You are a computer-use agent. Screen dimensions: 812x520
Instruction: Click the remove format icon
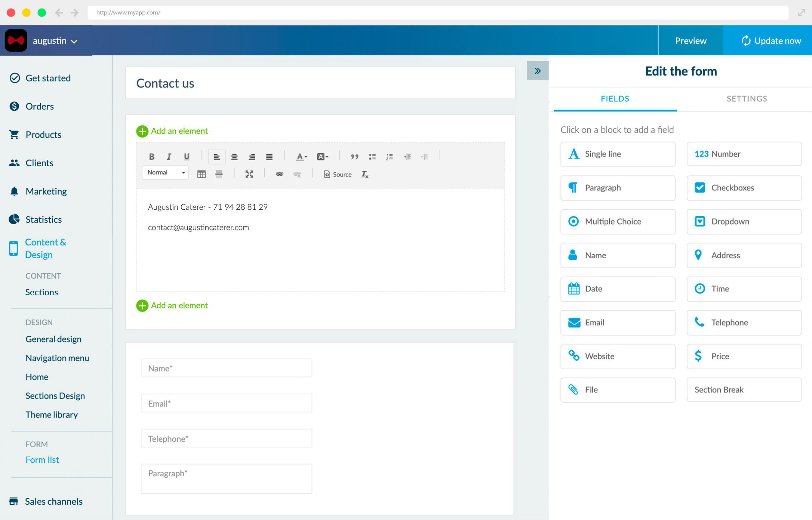pyautogui.click(x=364, y=174)
